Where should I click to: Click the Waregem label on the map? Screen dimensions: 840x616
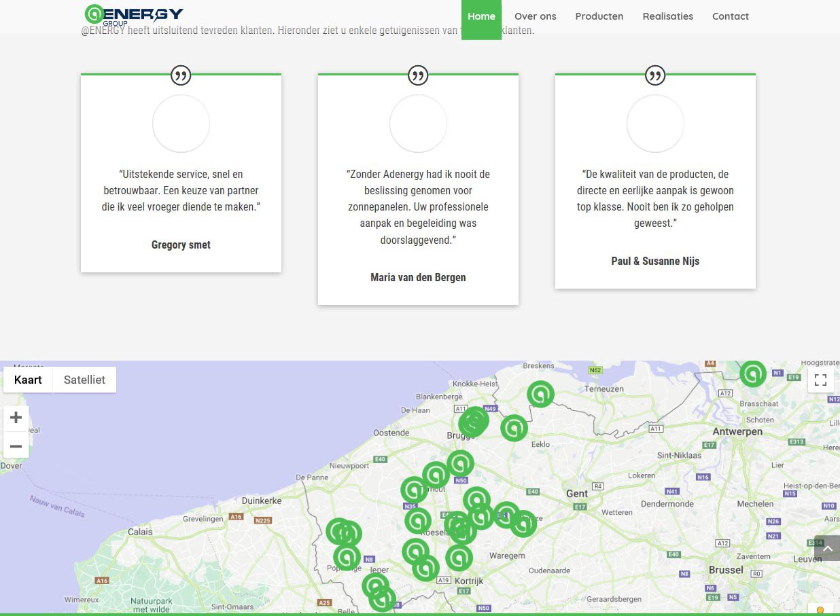[x=507, y=556]
